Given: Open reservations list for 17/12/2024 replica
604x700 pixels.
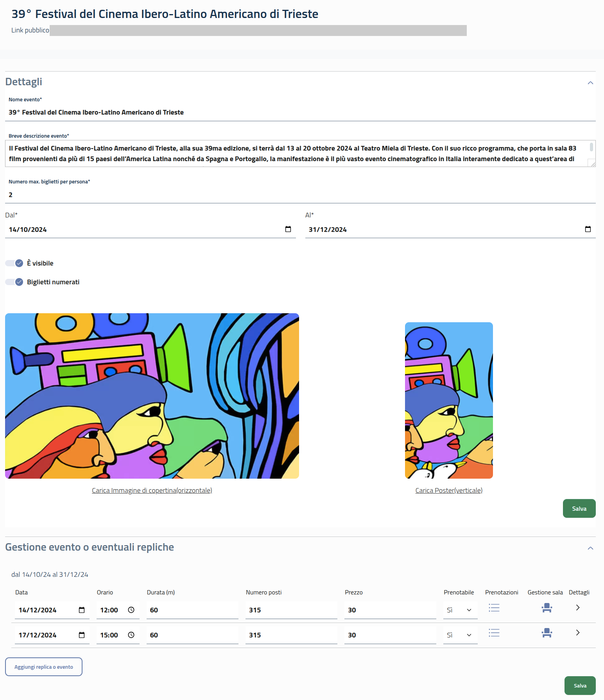Looking at the screenshot, I should pos(494,633).
